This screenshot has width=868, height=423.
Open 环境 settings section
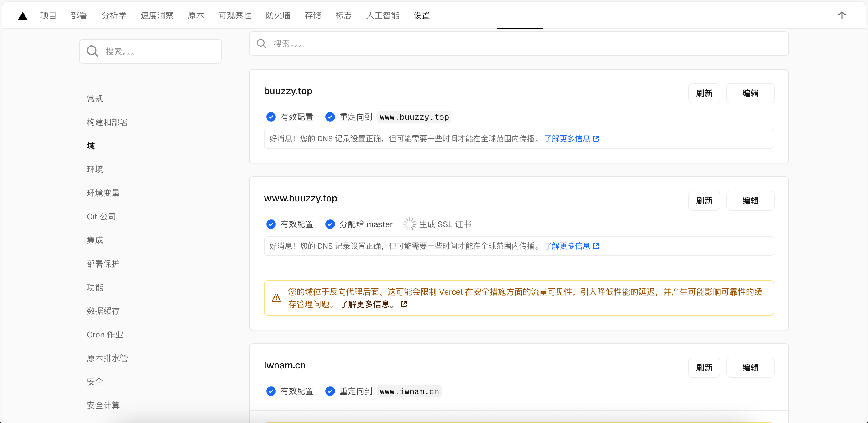(x=95, y=169)
